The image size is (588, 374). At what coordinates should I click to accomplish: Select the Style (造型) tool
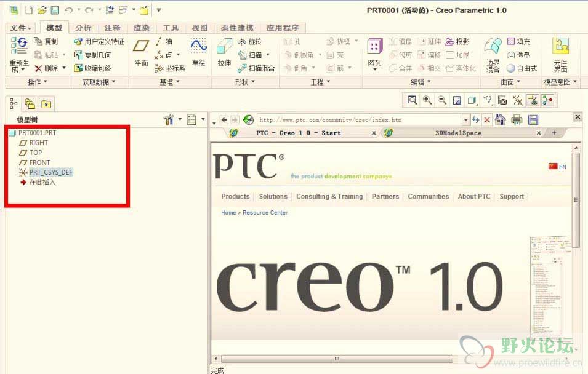518,55
